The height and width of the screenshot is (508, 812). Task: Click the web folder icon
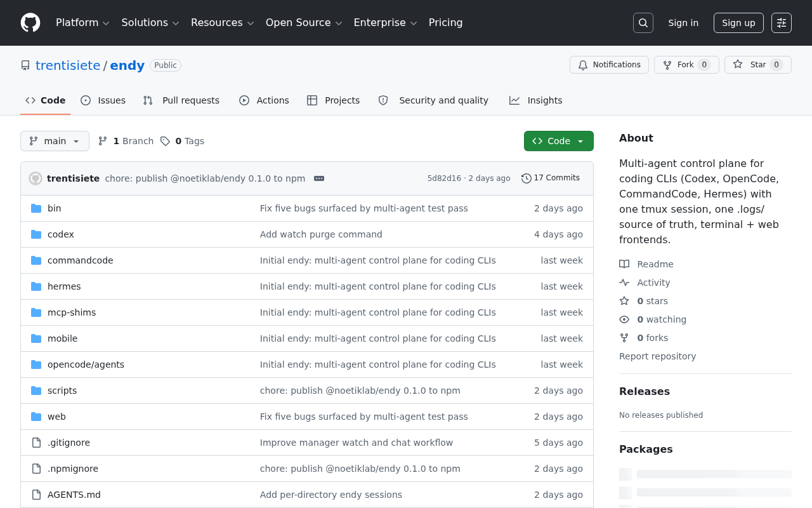[x=36, y=417]
